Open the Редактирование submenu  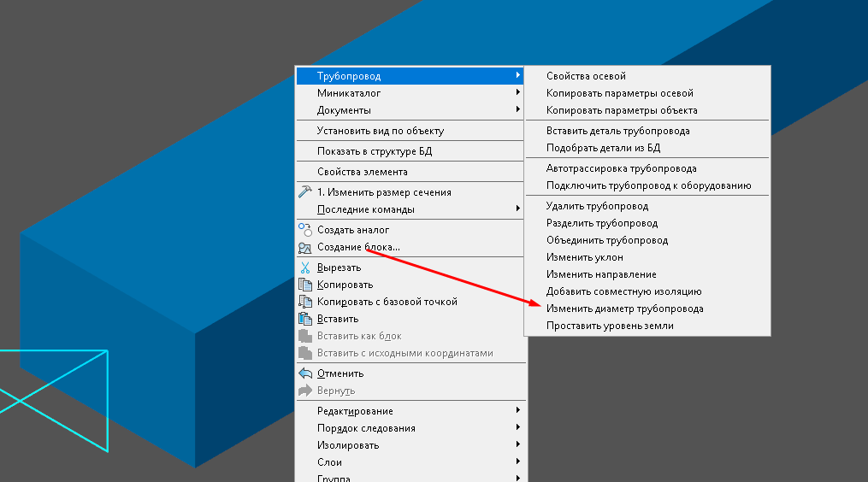[355, 411]
